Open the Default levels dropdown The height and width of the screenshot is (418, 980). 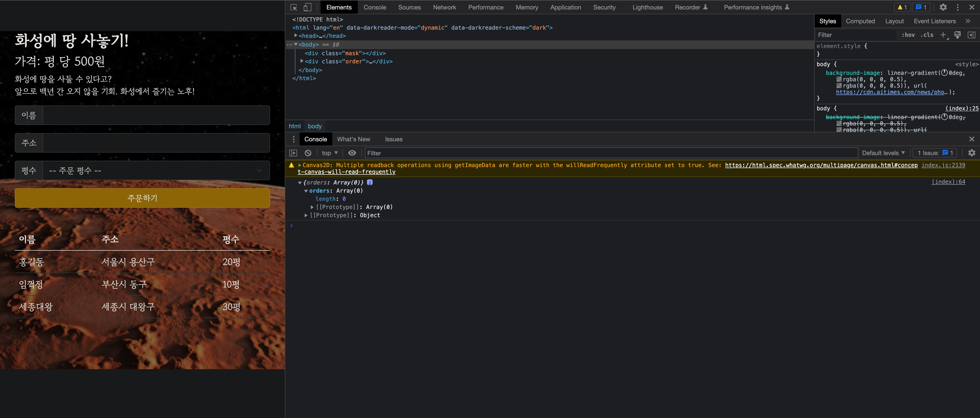(x=883, y=153)
